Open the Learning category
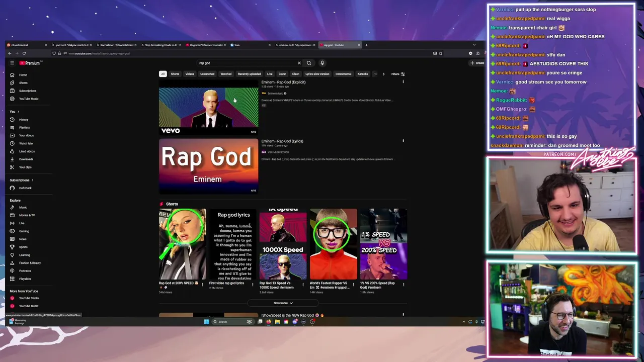This screenshot has width=644, height=362. (25, 255)
